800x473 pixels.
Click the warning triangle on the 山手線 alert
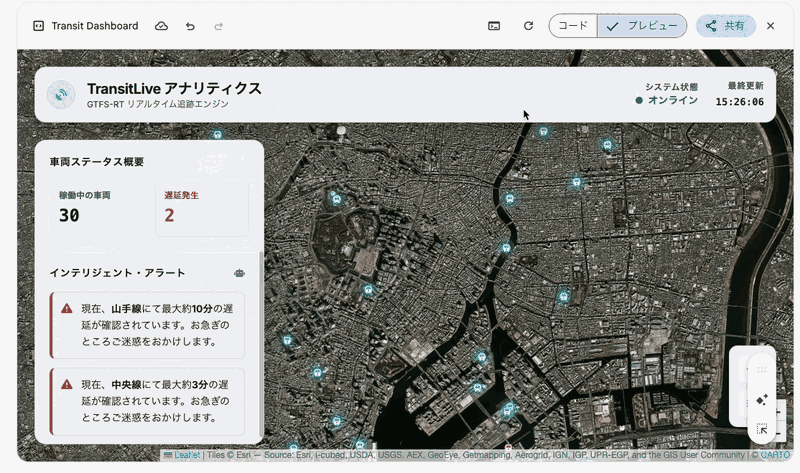(x=67, y=308)
